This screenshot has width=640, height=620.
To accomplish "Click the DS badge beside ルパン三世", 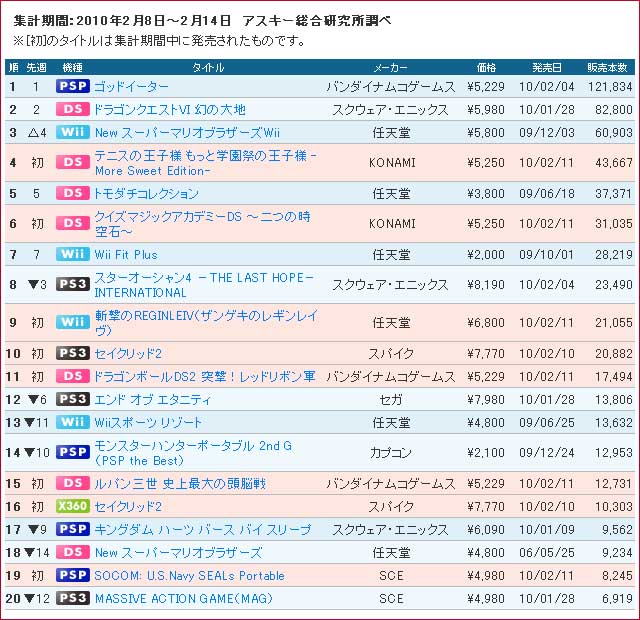I will [x=73, y=483].
